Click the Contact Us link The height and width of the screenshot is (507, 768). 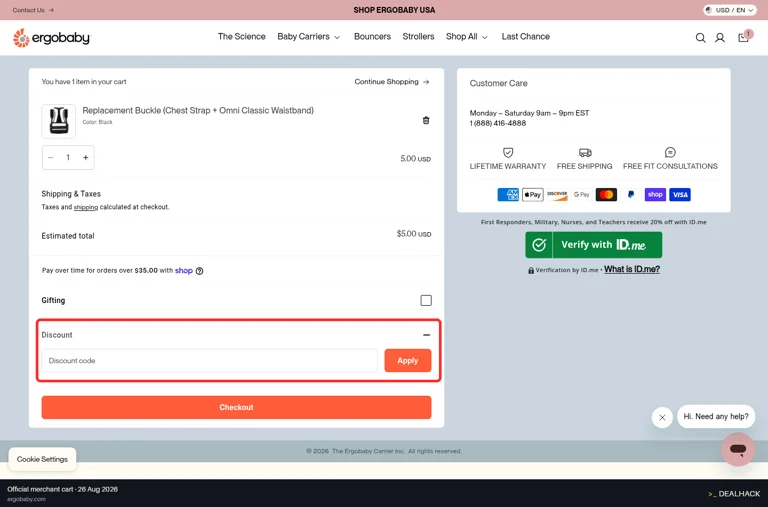(33, 10)
